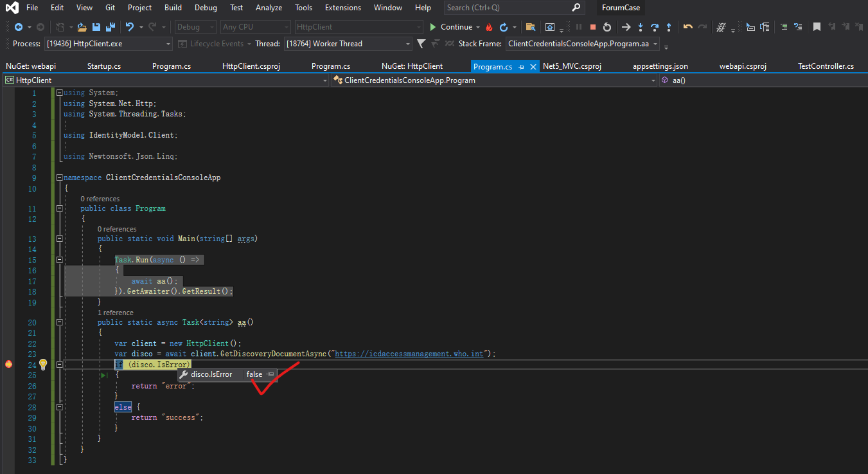868x474 pixels.
Task: Switch to the Startup.cs tab
Action: pos(104,66)
